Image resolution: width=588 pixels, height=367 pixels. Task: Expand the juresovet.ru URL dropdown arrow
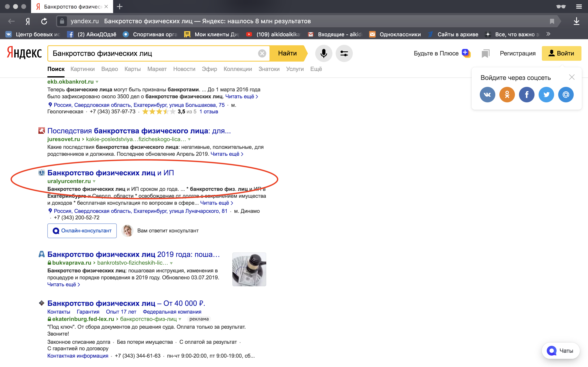point(189,139)
